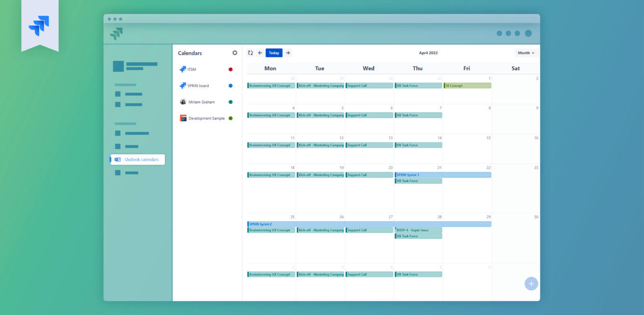Click the SPRIN board Jira icon
The image size is (644, 315).
[x=183, y=85]
